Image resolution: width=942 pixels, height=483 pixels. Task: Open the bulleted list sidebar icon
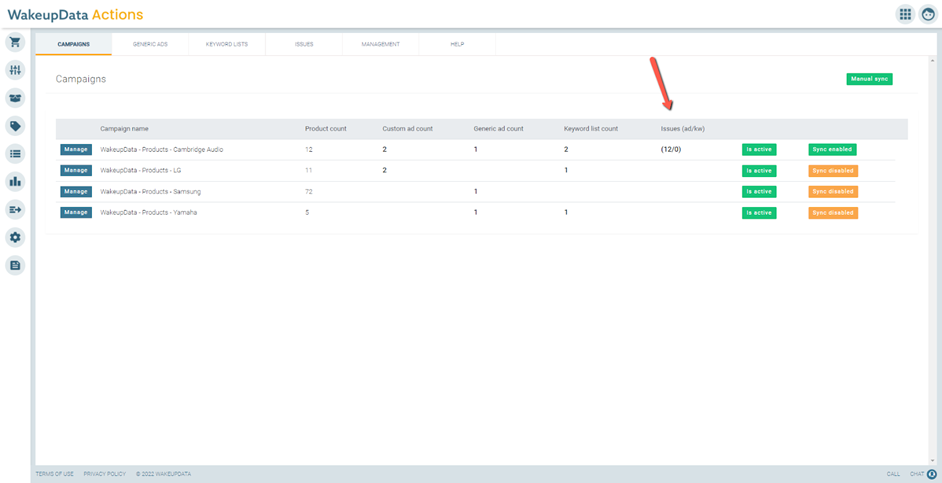[x=15, y=154]
